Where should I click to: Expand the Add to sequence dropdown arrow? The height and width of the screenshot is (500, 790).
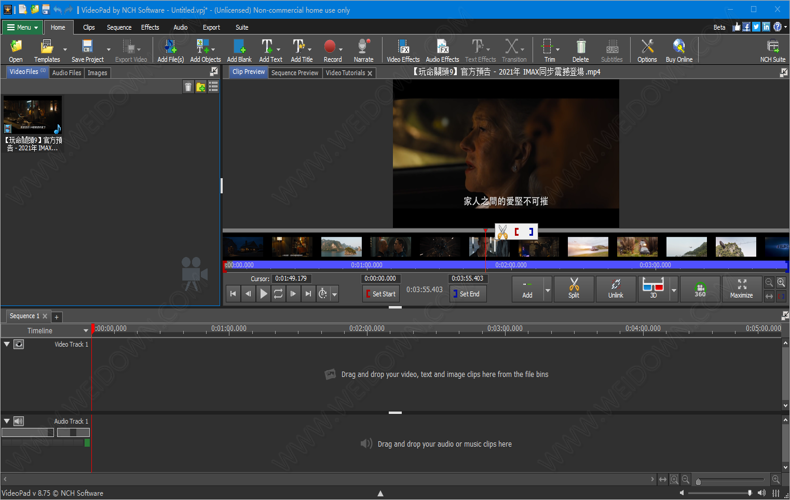pos(548,290)
